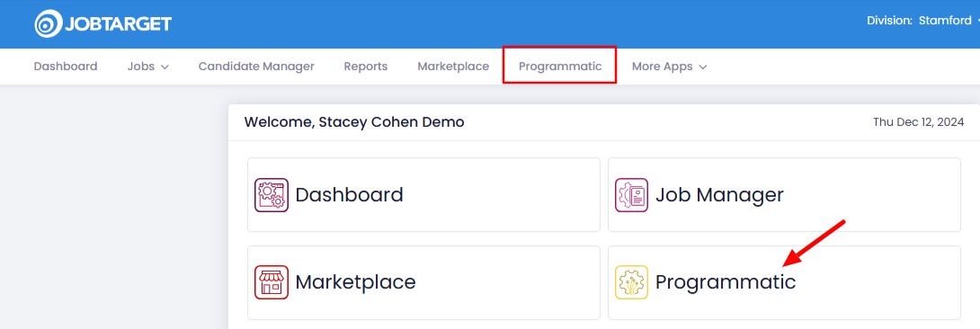Screen dimensions: 980x329
Task: Click the Dashboard tile label
Action: point(350,195)
